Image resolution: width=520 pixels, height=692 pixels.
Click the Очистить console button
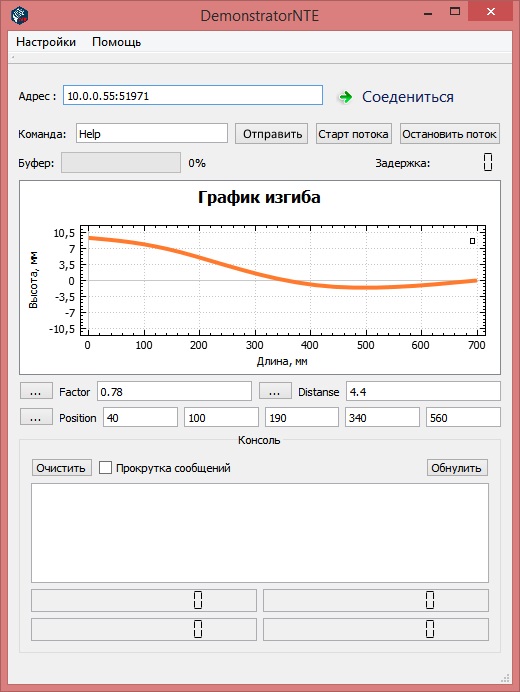(x=61, y=468)
